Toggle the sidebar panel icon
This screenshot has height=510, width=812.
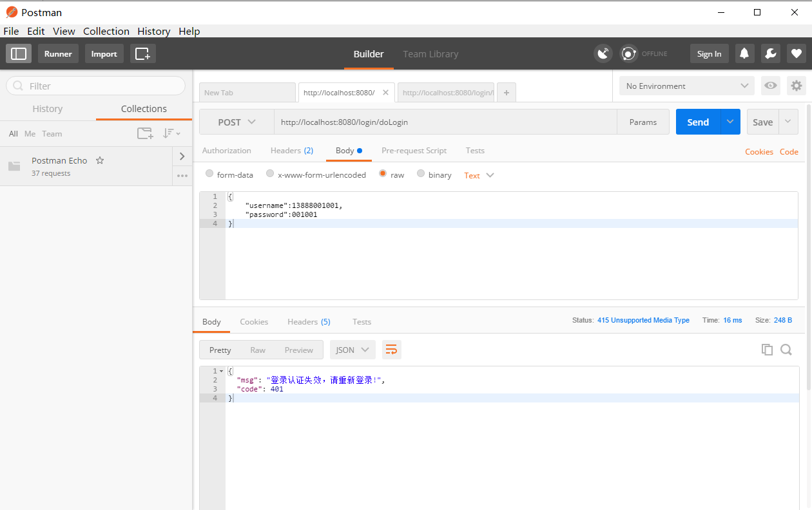click(19, 53)
